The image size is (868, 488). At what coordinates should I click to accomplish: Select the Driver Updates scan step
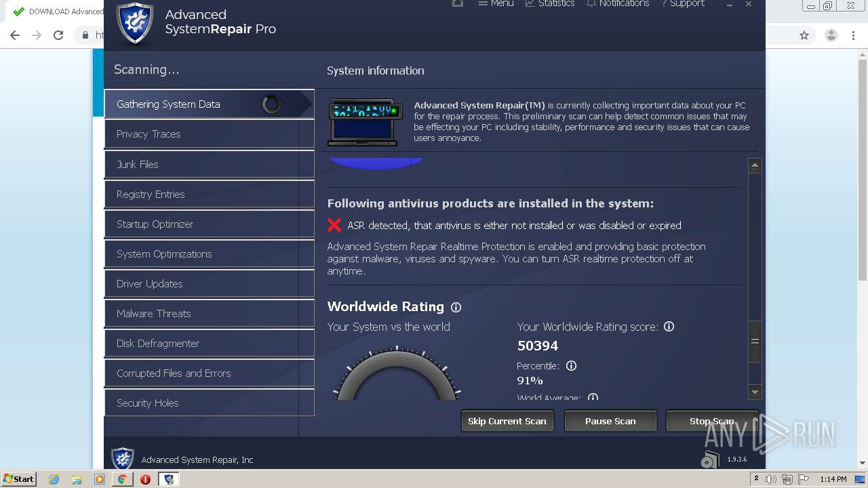[209, 283]
